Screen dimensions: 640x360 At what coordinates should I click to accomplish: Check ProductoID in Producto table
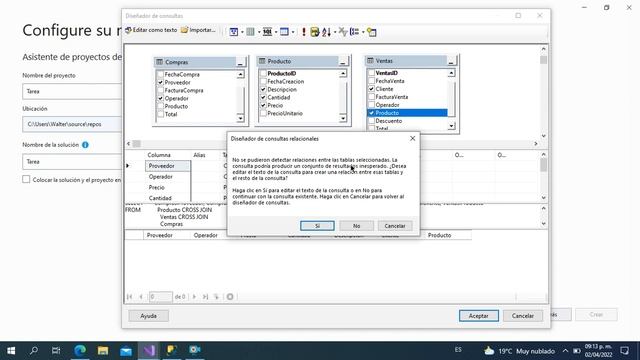click(263, 73)
